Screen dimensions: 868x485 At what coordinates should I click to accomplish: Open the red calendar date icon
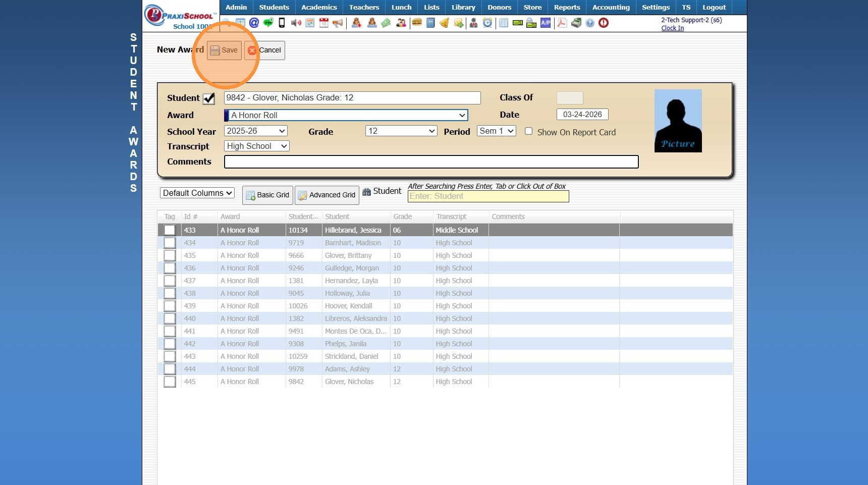point(324,23)
